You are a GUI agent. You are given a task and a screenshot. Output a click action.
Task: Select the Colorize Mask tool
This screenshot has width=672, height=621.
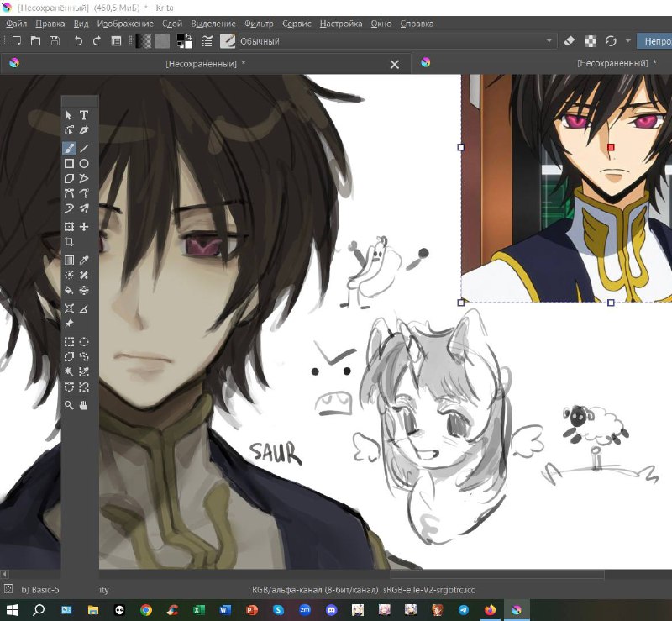click(69, 275)
